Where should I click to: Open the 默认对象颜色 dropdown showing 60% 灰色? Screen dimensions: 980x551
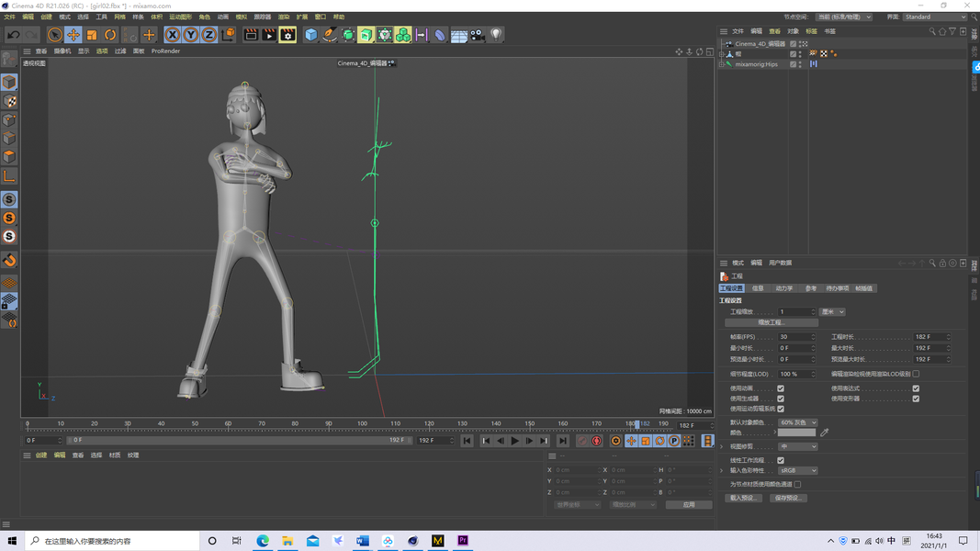tap(797, 422)
